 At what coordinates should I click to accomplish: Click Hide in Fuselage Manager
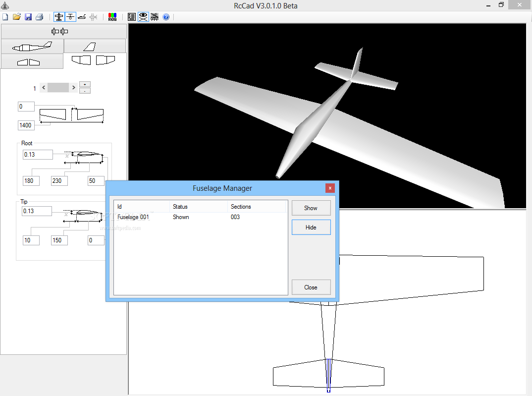point(311,227)
